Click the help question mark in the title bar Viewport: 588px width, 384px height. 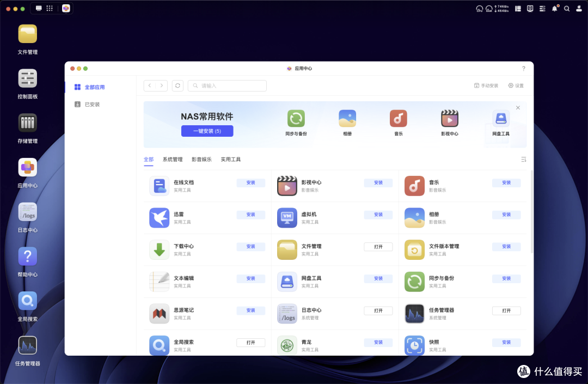[524, 69]
